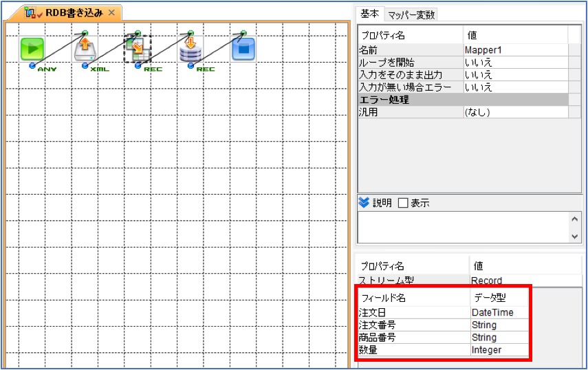Viewport: 588px width, 370px height.
Task: Click the upper 値 column header
Action: (x=516, y=35)
